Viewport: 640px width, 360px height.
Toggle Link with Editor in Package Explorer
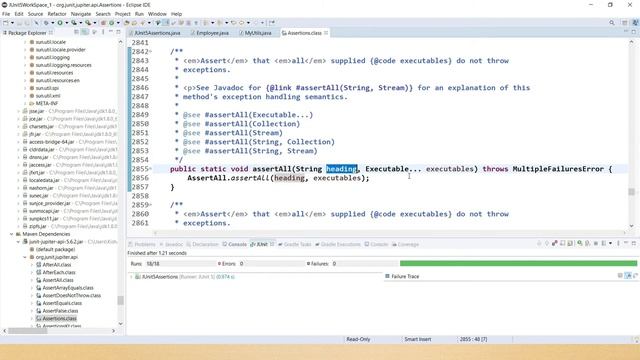(x=84, y=32)
